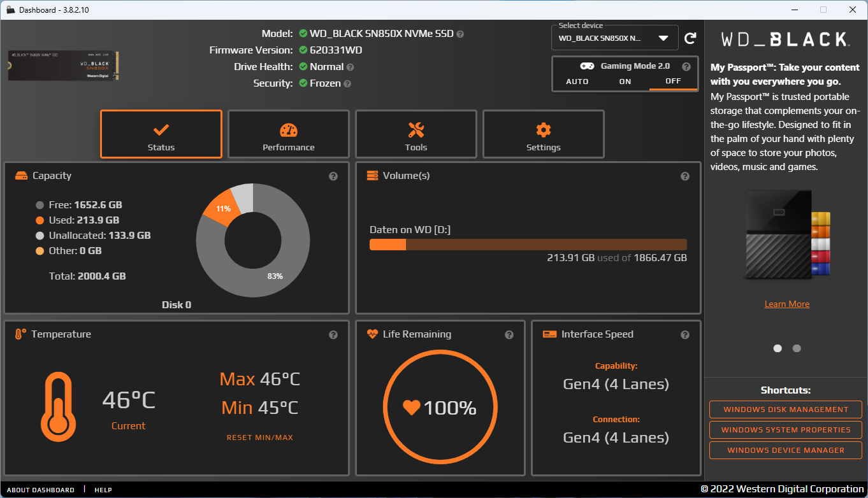The image size is (868, 498).
Task: Click the Daten on WD [D:] label
Action: [410, 230]
